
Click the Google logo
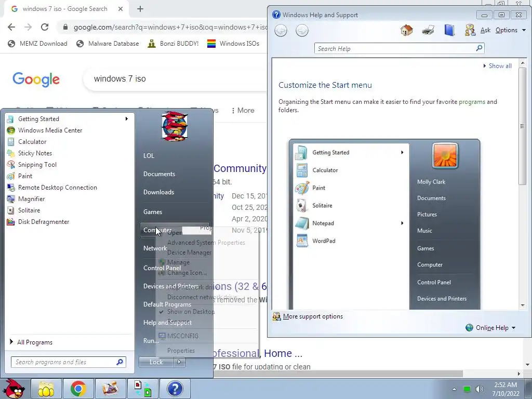coord(36,79)
